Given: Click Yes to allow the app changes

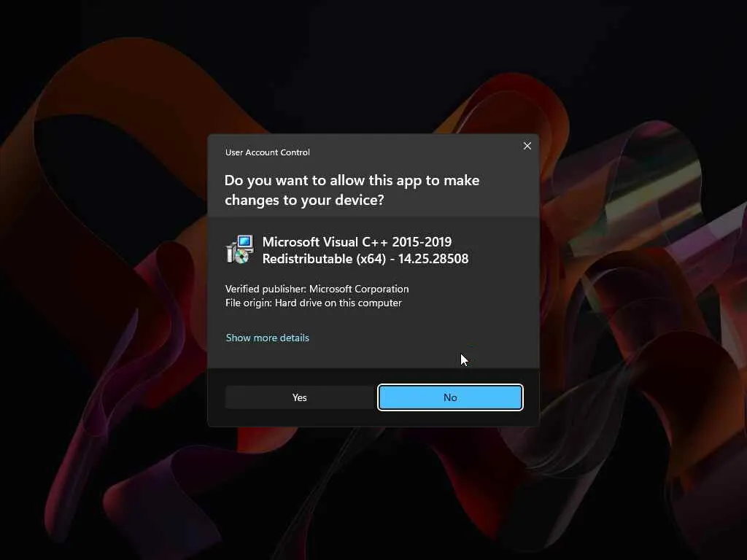Looking at the screenshot, I should pos(299,397).
